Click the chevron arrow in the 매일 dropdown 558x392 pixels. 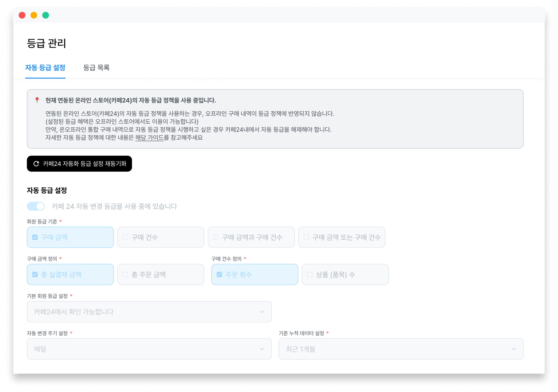(x=262, y=349)
